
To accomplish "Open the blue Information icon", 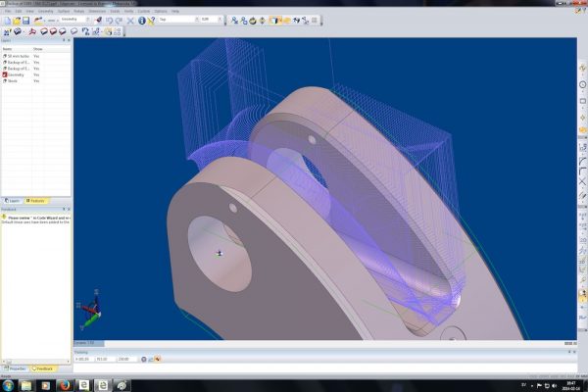I will click(141, 21).
